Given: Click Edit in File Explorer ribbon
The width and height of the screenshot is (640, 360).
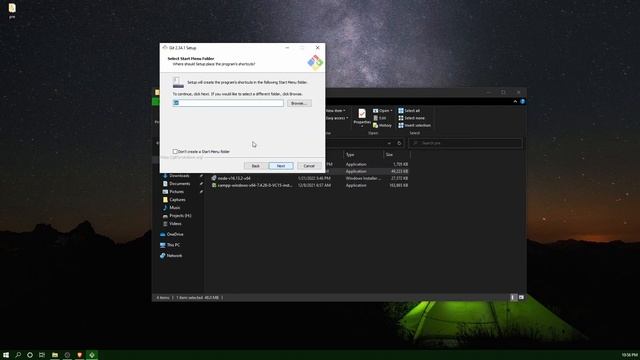Looking at the screenshot, I should click(x=380, y=118).
